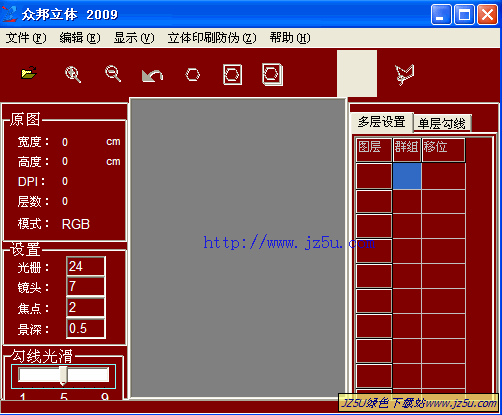The image size is (502, 415).
Task: Click the 图层 column header
Action: click(374, 150)
